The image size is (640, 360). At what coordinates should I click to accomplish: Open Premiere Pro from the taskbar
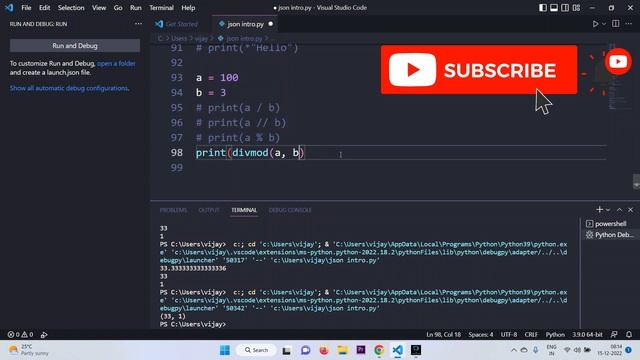point(361,350)
